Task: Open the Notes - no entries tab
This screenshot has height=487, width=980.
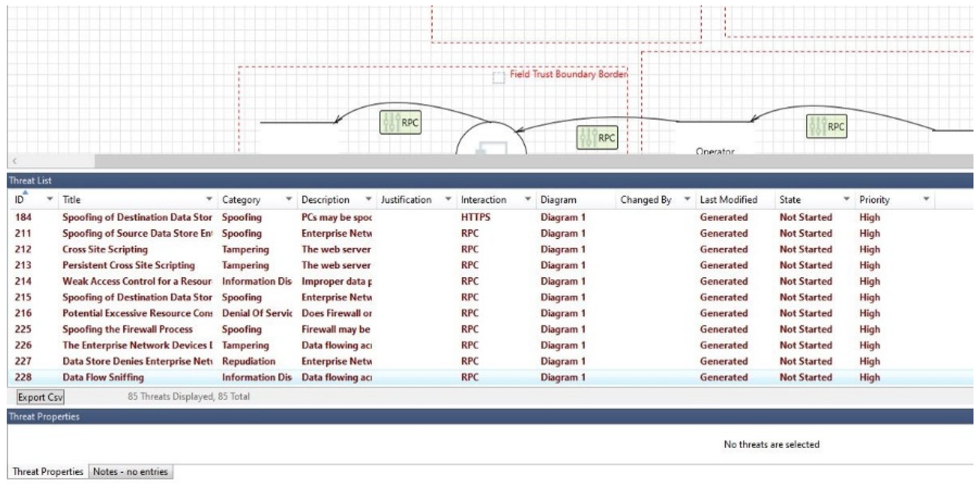Action: click(130, 471)
